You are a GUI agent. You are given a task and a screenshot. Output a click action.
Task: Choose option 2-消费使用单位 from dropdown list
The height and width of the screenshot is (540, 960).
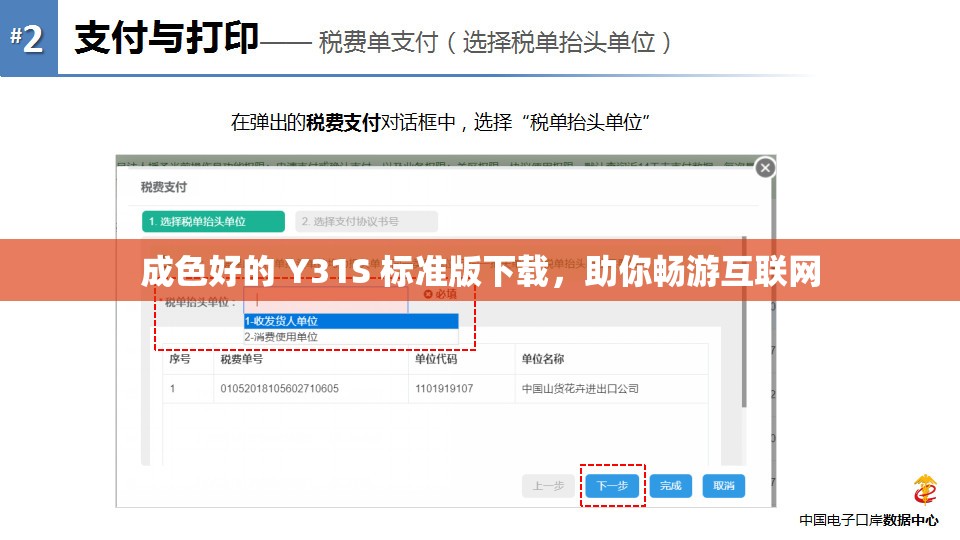click(351, 337)
